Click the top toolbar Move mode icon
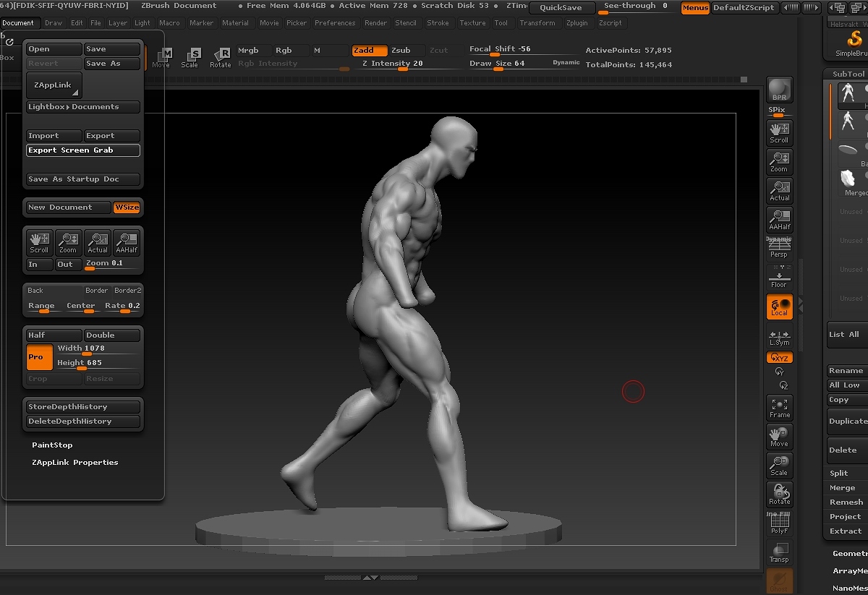 (163, 58)
